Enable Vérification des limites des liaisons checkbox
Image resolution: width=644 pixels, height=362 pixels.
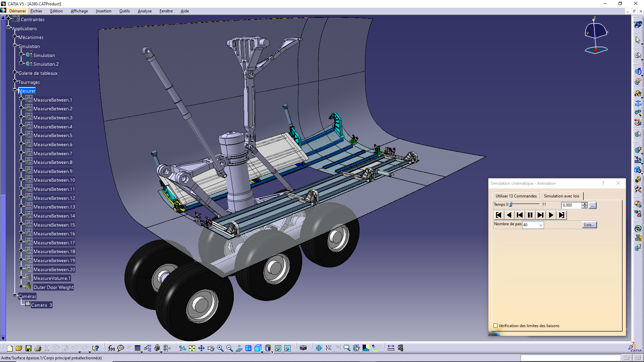[495, 325]
